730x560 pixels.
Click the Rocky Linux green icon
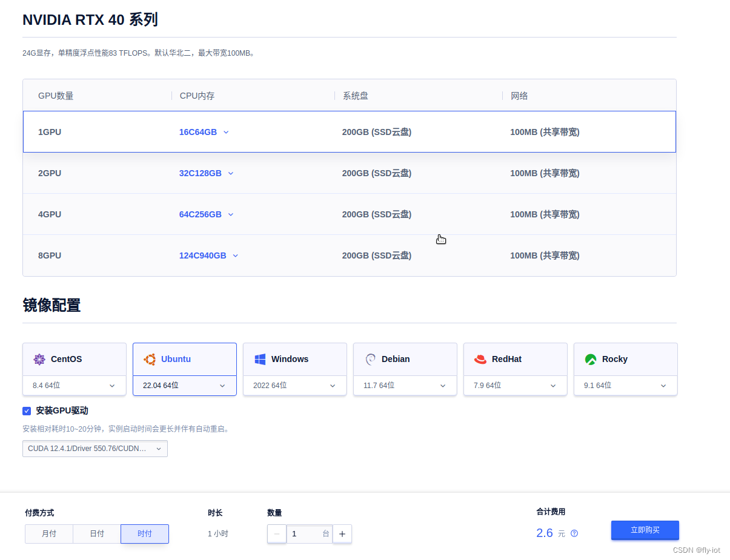[x=590, y=359]
